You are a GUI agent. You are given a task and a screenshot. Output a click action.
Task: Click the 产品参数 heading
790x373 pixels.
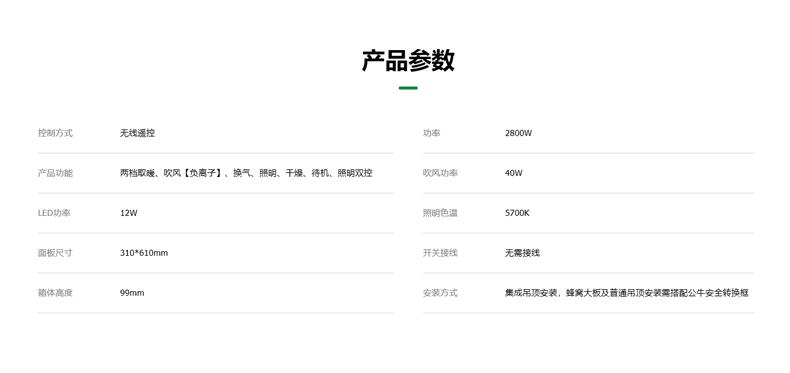[x=408, y=60]
